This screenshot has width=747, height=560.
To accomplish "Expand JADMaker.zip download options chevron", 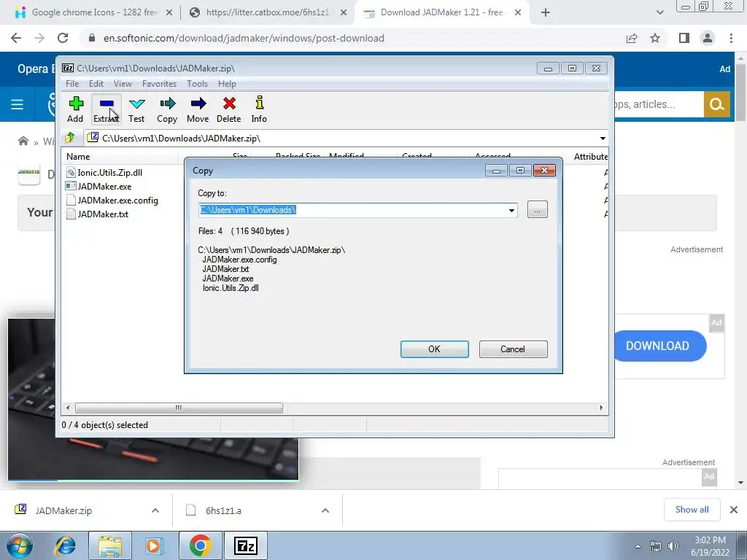I will pos(155,510).
